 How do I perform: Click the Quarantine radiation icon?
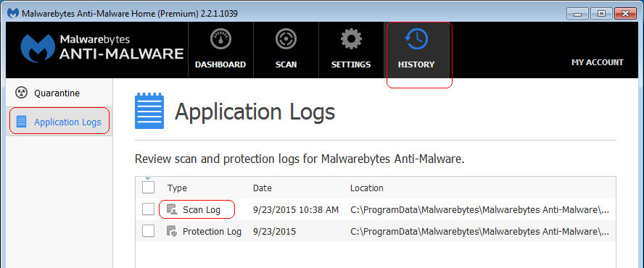(21, 93)
